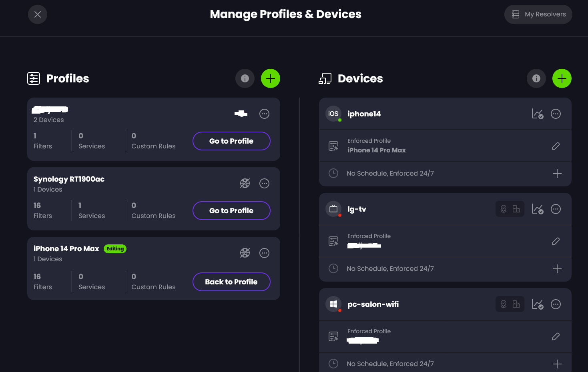The image size is (588, 372).
Task: Add a new profile with green plus
Action: pos(271,78)
